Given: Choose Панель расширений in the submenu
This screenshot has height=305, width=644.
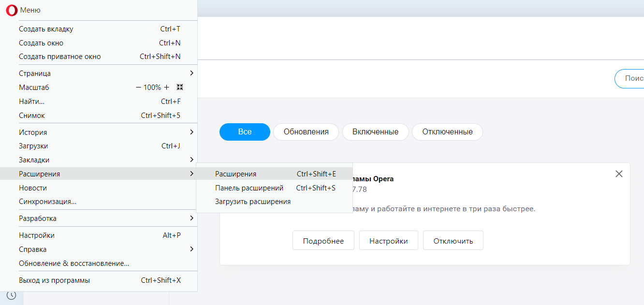Looking at the screenshot, I should pyautogui.click(x=275, y=188).
